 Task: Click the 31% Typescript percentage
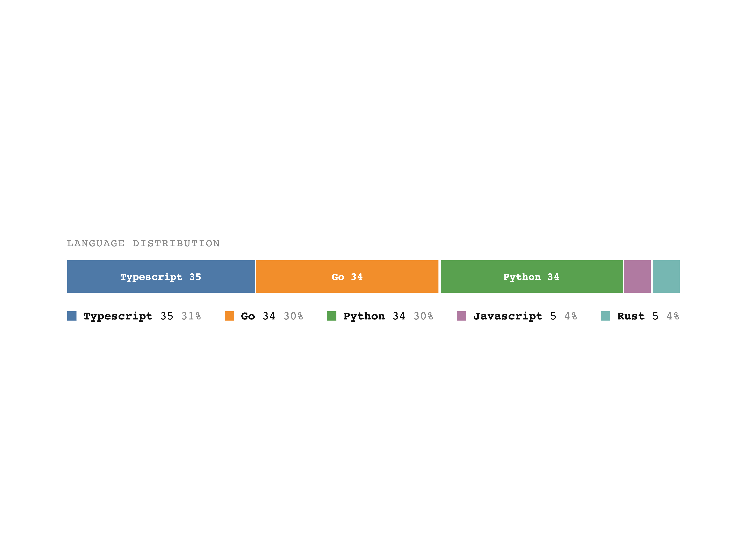click(x=191, y=316)
